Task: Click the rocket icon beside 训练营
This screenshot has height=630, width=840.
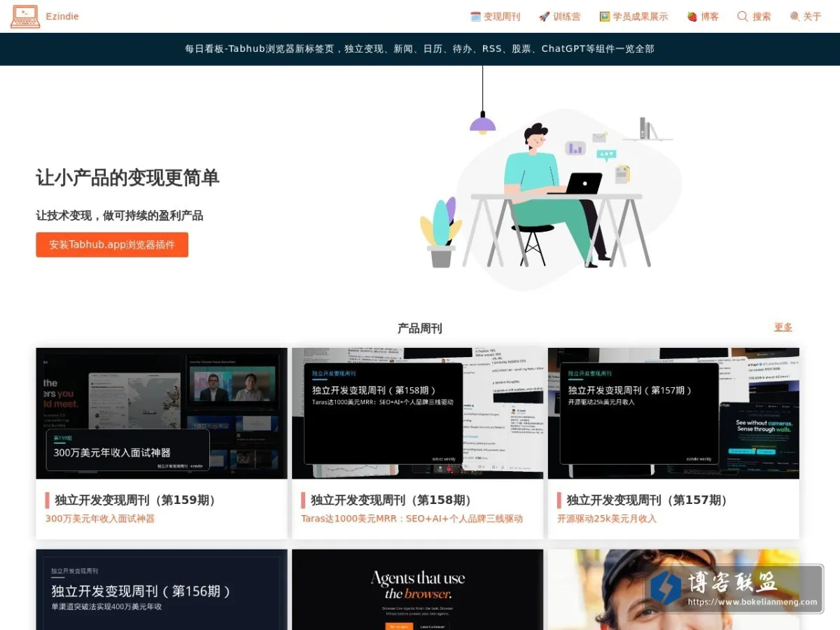Action: (x=544, y=16)
